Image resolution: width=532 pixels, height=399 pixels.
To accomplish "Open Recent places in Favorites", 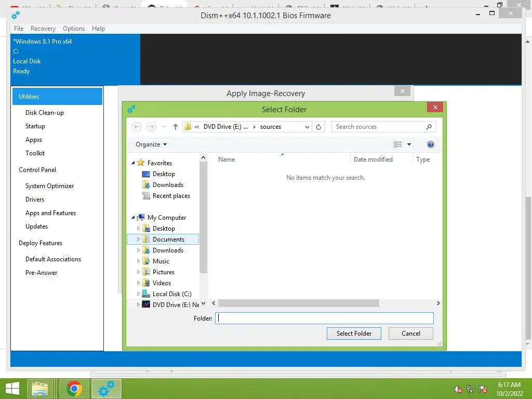I will (x=171, y=196).
